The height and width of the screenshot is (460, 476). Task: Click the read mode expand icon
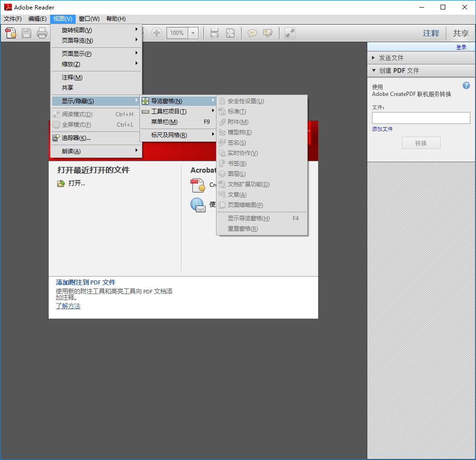pyautogui.click(x=290, y=33)
